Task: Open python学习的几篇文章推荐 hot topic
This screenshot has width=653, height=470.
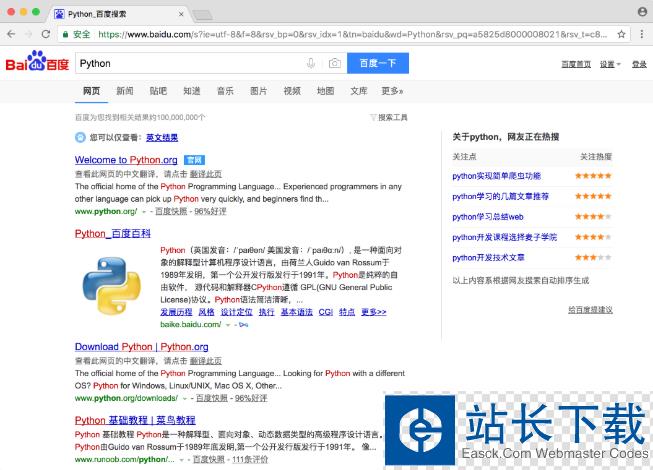Action: [x=501, y=196]
